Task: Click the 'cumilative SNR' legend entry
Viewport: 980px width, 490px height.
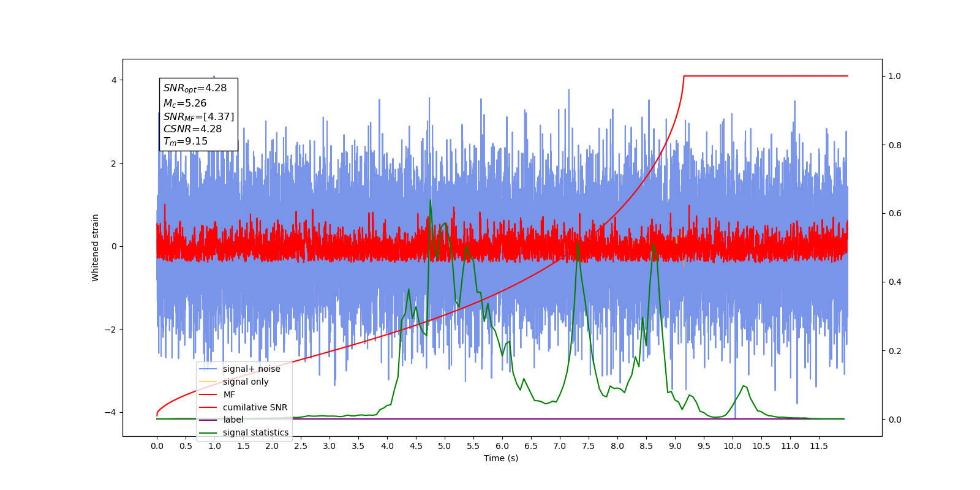Action: pos(243,407)
